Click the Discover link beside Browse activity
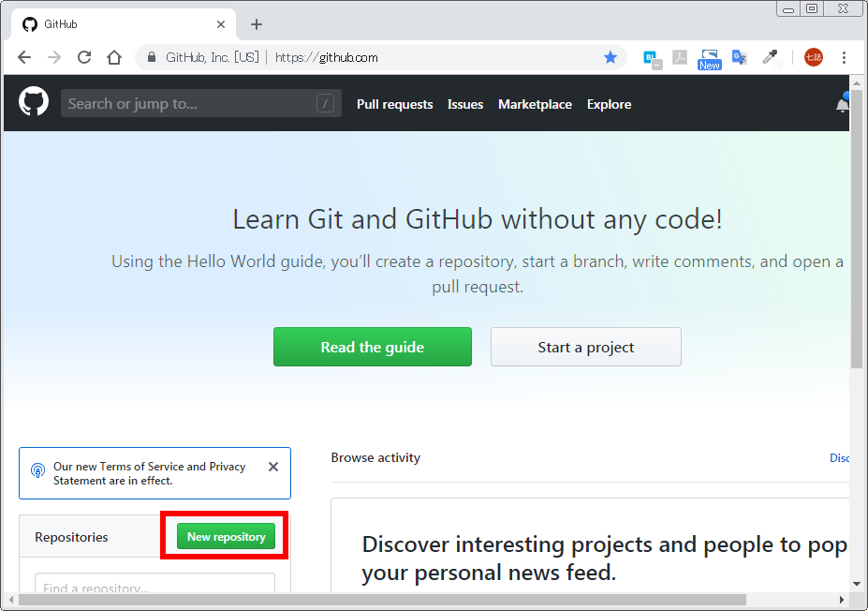868x611 pixels. click(x=839, y=458)
